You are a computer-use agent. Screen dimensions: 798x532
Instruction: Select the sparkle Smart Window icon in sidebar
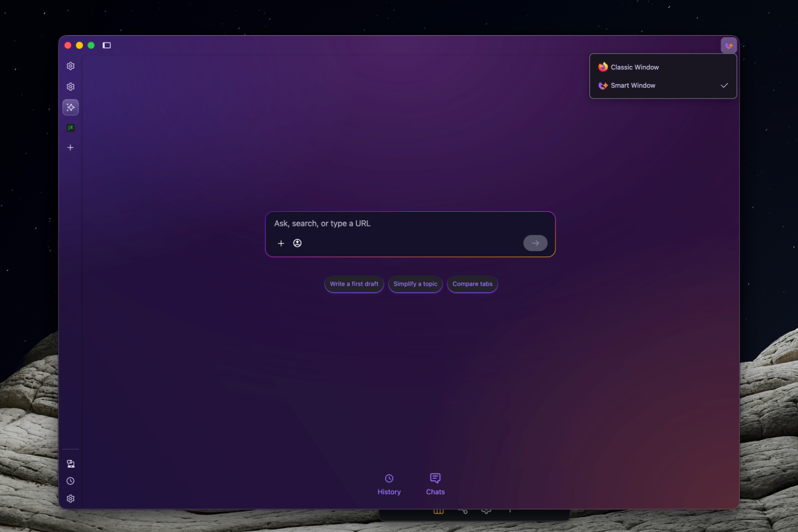70,107
